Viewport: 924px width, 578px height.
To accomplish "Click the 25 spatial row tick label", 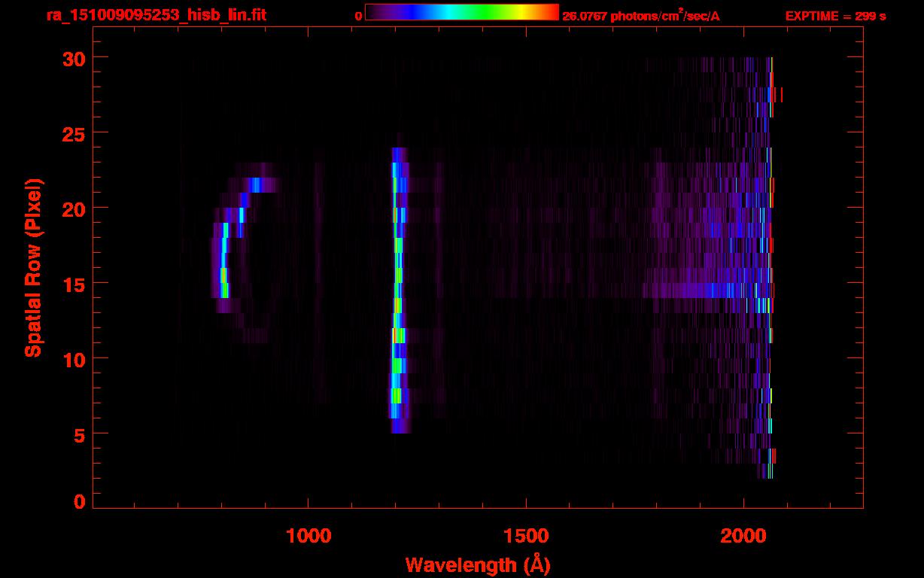I will tap(74, 133).
